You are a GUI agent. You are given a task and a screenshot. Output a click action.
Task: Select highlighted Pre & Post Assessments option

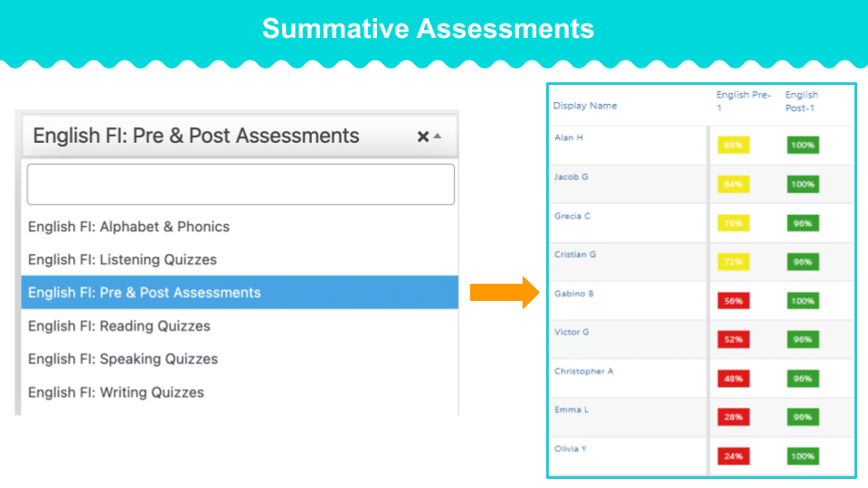pyautogui.click(x=240, y=292)
